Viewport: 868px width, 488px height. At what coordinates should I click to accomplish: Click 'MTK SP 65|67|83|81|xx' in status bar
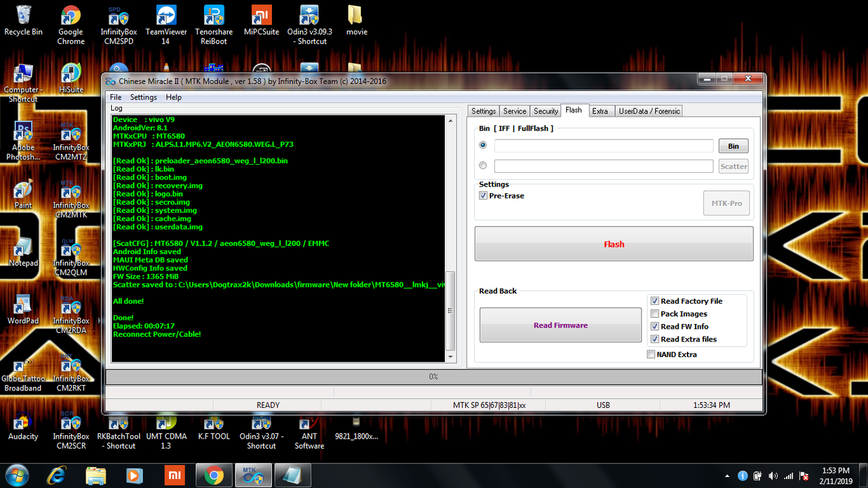(x=489, y=405)
